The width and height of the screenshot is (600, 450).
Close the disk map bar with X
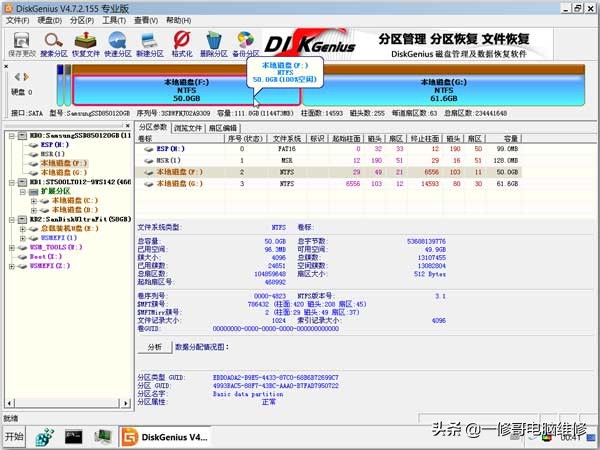point(6,67)
